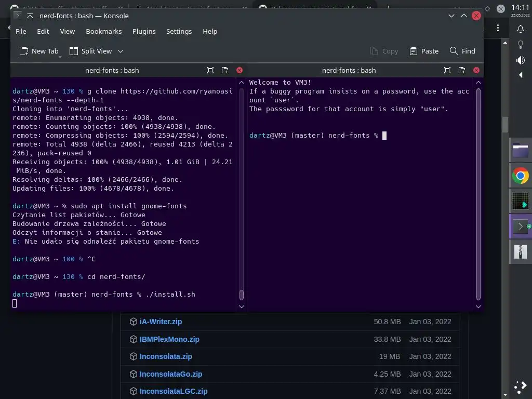Open the View menu
532x399 pixels.
coord(67,31)
